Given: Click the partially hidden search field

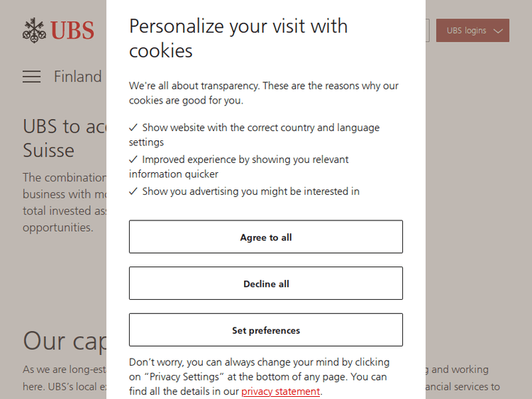Looking at the screenshot, I should (x=427, y=30).
